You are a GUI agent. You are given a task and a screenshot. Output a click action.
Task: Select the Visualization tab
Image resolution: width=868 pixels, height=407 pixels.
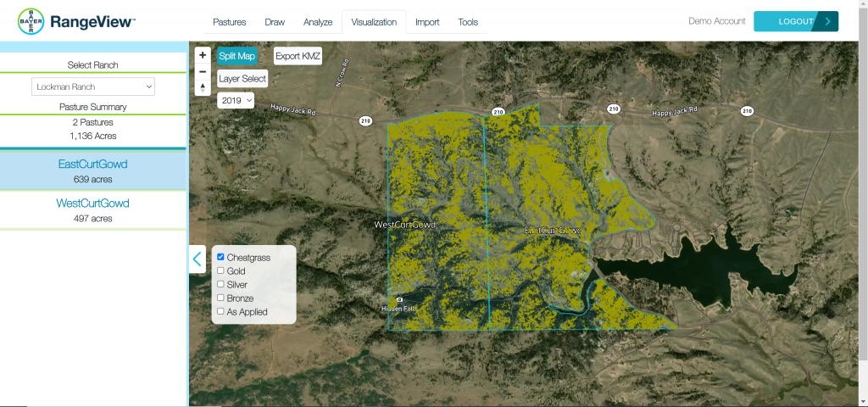[x=374, y=22]
